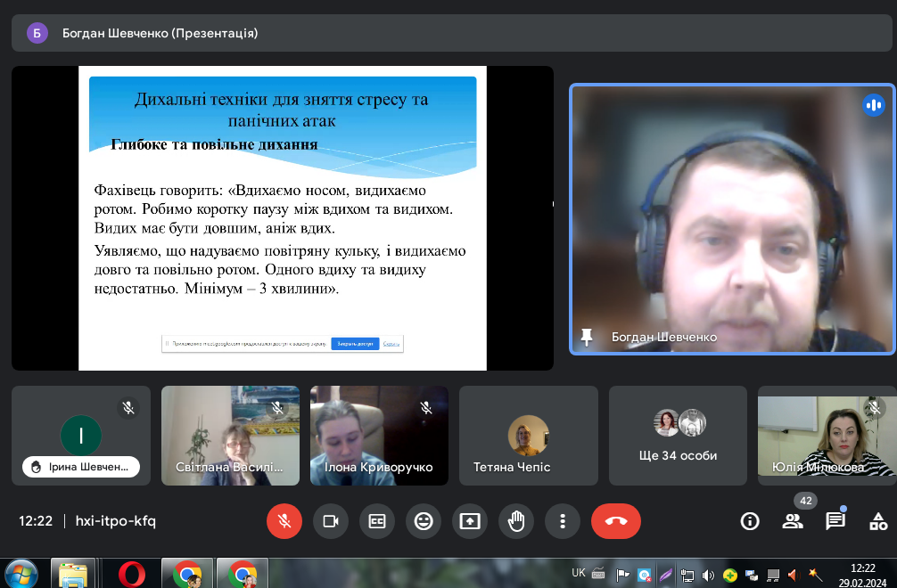Open more options three-dot menu
This screenshot has width=897, height=588.
pos(563,521)
